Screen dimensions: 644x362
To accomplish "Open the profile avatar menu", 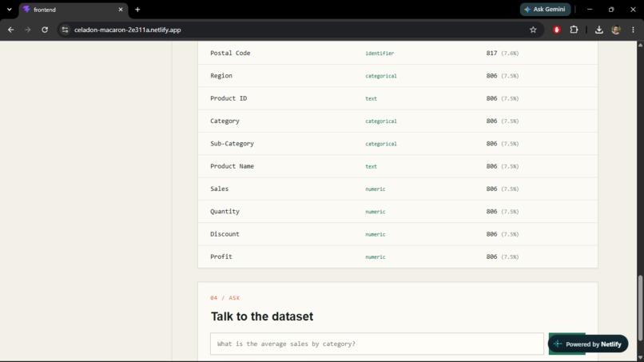I will (x=616, y=30).
